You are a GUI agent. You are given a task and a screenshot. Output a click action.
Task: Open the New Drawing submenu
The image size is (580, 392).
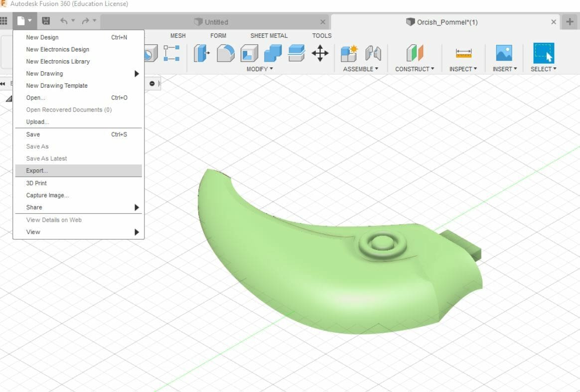pos(78,74)
